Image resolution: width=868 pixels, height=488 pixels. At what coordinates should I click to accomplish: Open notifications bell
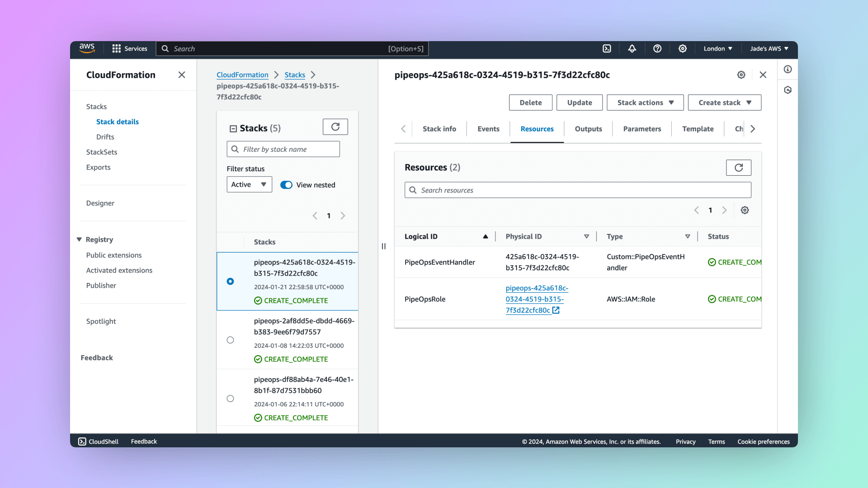point(632,48)
